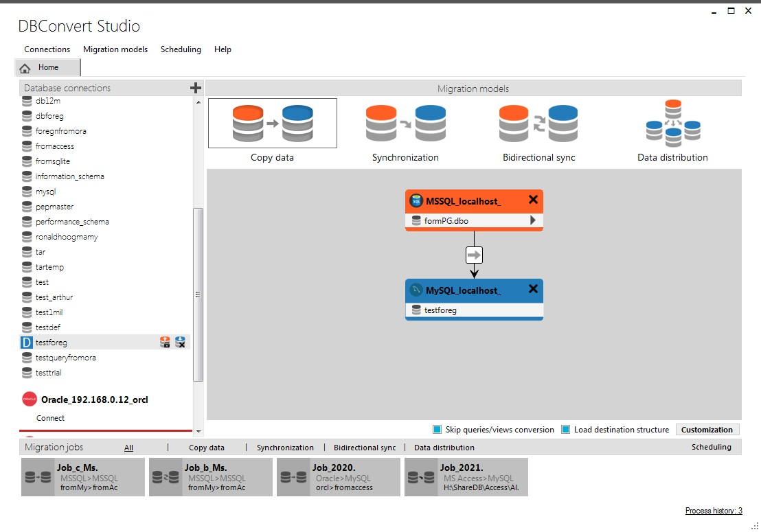This screenshot has height=532, width=761.
Task: Click the blue destination database icon beside testforeg
Action: (x=181, y=341)
